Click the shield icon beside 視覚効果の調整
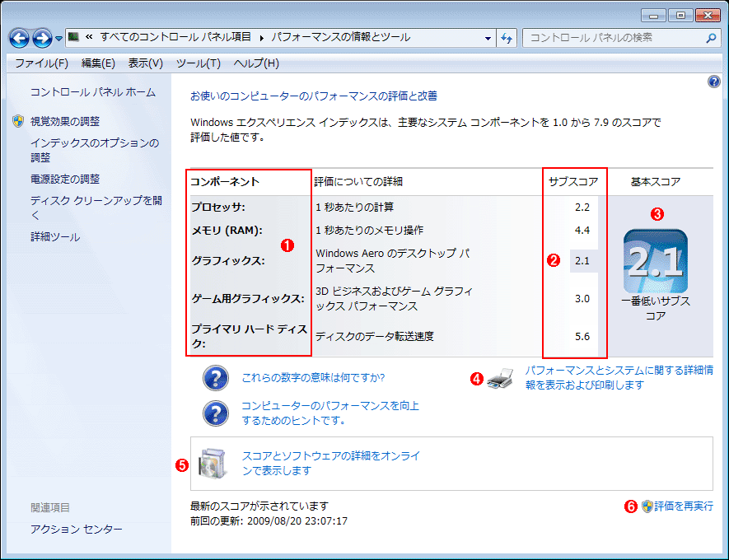This screenshot has width=729, height=560. (18, 121)
